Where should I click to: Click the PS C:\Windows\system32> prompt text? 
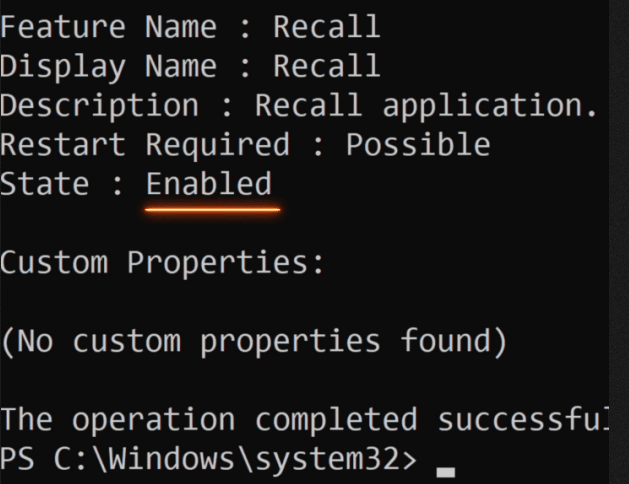208,459
